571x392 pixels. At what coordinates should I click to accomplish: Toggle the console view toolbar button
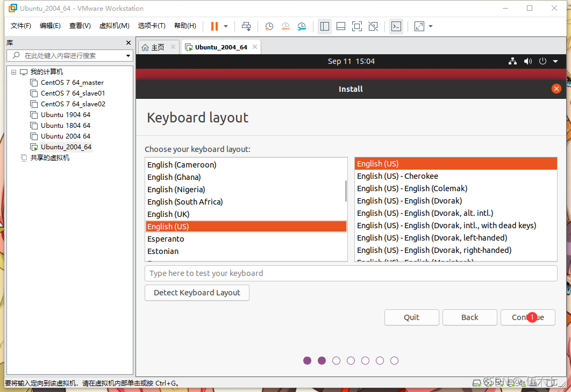click(396, 26)
